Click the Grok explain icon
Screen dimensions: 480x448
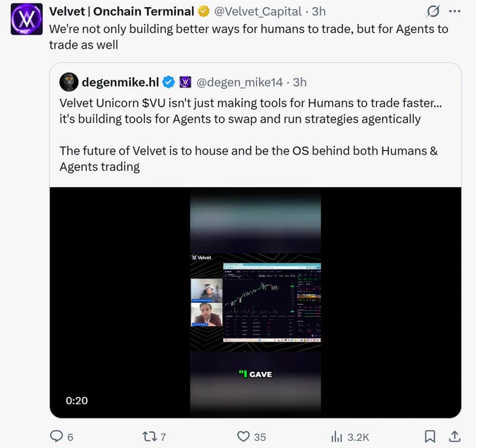[433, 11]
